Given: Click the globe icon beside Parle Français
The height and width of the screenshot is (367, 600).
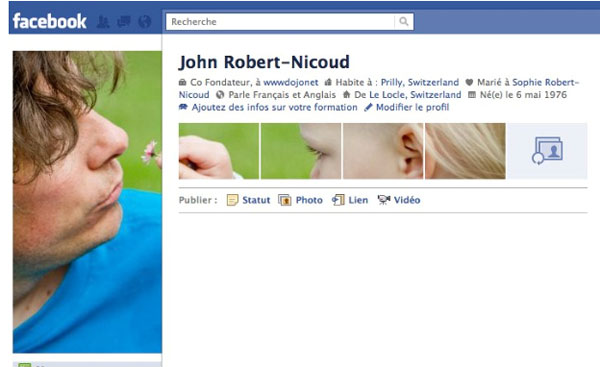Looking at the screenshot, I should tap(220, 95).
